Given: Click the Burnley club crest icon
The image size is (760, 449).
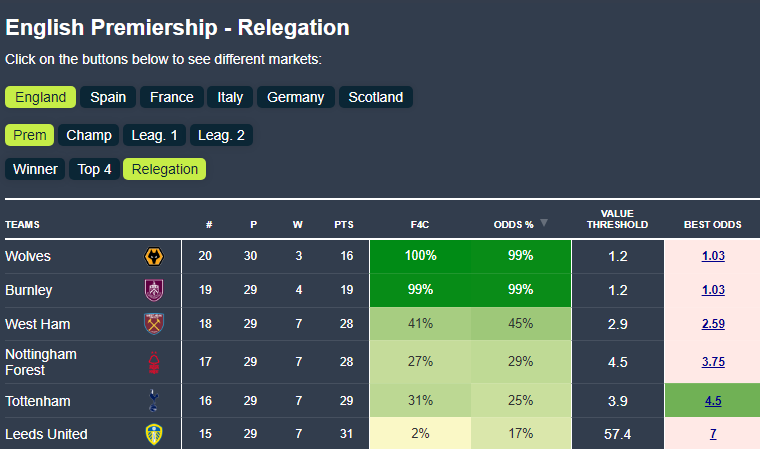Looking at the screenshot, I should (154, 290).
